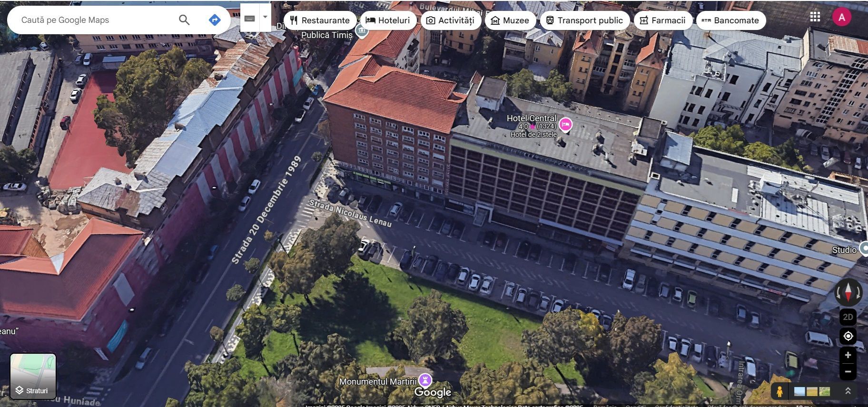Zoom out with the minus button

point(848,371)
